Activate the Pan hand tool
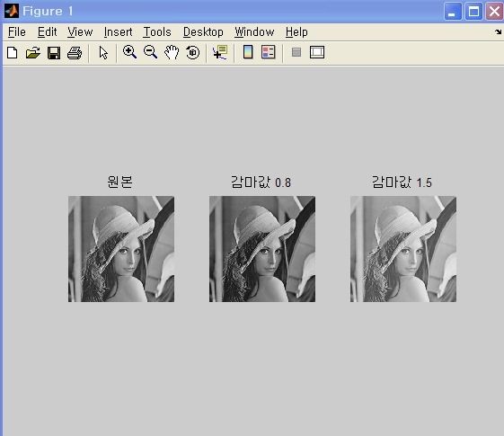The height and width of the screenshot is (436, 504). pyautogui.click(x=172, y=52)
